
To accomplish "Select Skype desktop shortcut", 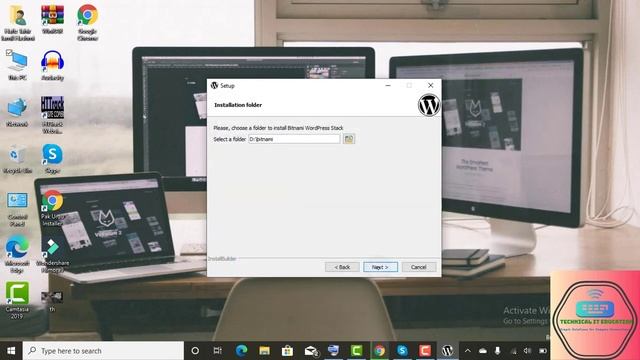I will tap(52, 159).
